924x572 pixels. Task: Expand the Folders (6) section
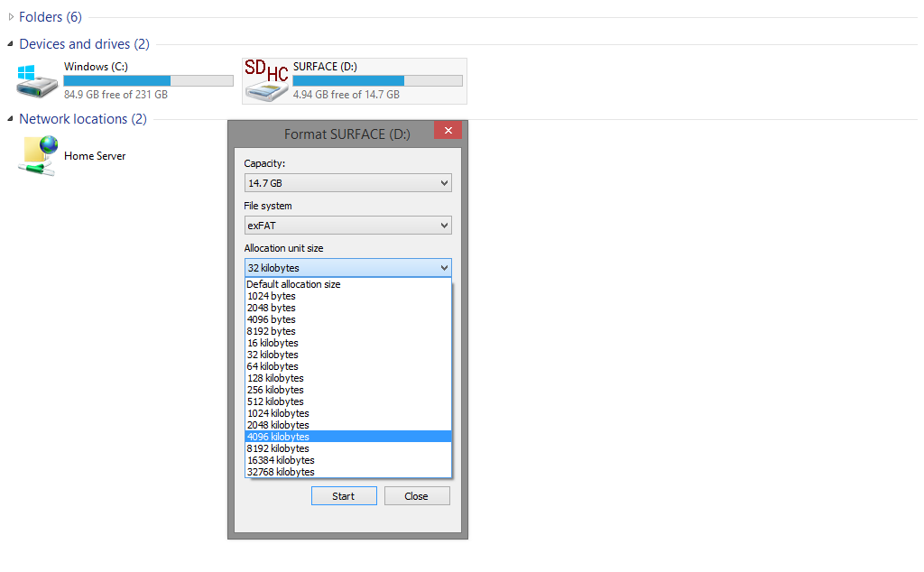pyautogui.click(x=11, y=17)
